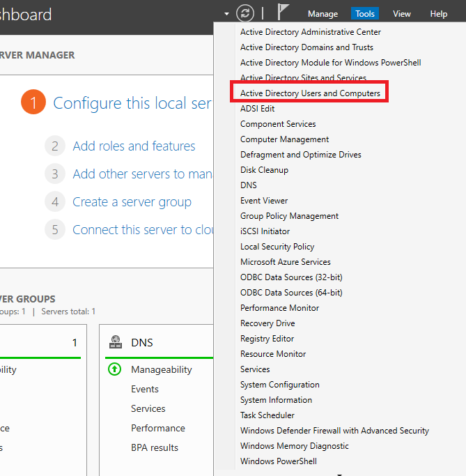This screenshot has width=466, height=476.
Task: Open the Help menu
Action: point(439,14)
